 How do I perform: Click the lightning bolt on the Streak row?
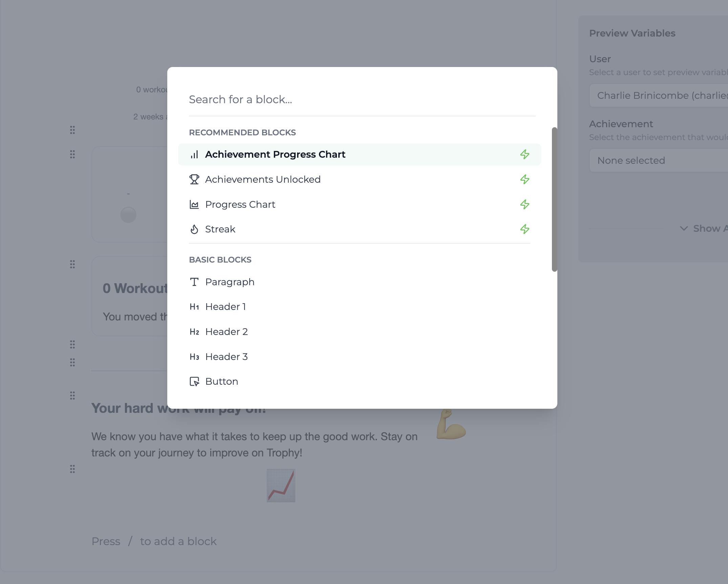coord(525,229)
